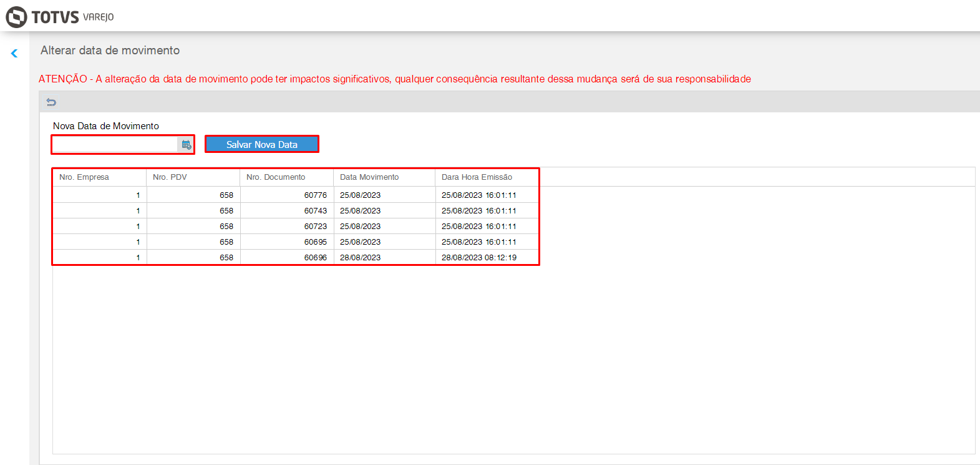Screen dimensions: 980x465
Task: Click the undo/return toolbar icon
Action: coord(51,102)
